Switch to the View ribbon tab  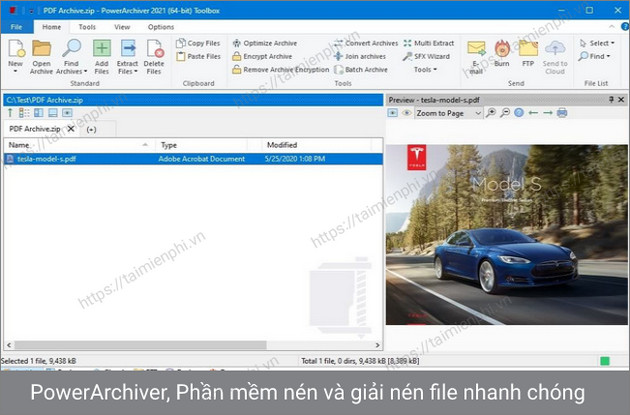click(x=122, y=27)
